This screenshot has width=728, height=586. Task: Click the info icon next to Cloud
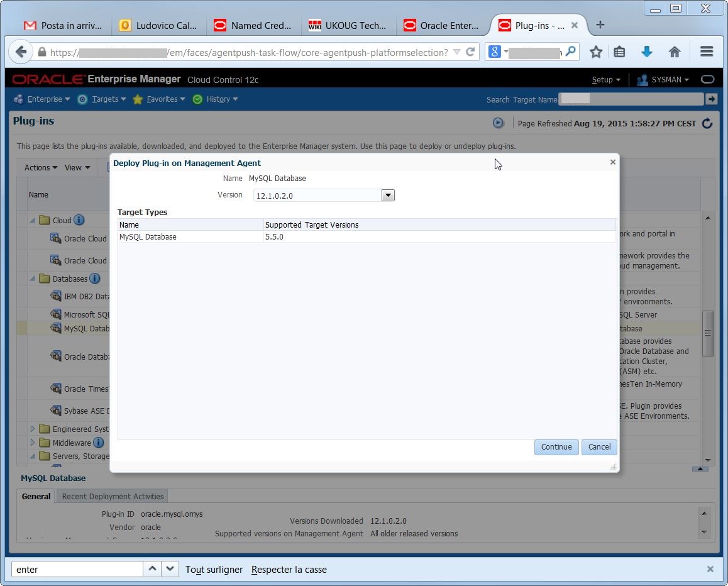pos(79,220)
